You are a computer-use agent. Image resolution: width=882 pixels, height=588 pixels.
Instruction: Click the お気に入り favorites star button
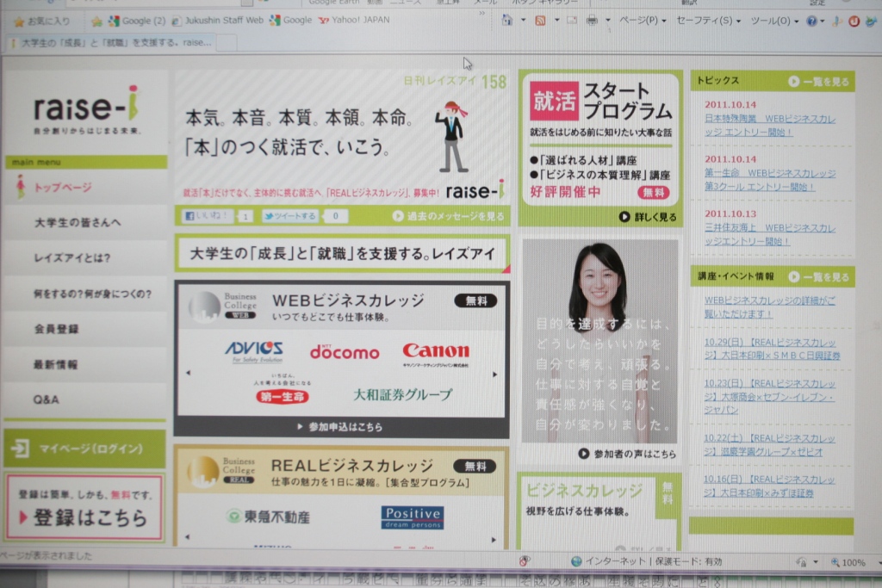pyautogui.click(x=42, y=22)
